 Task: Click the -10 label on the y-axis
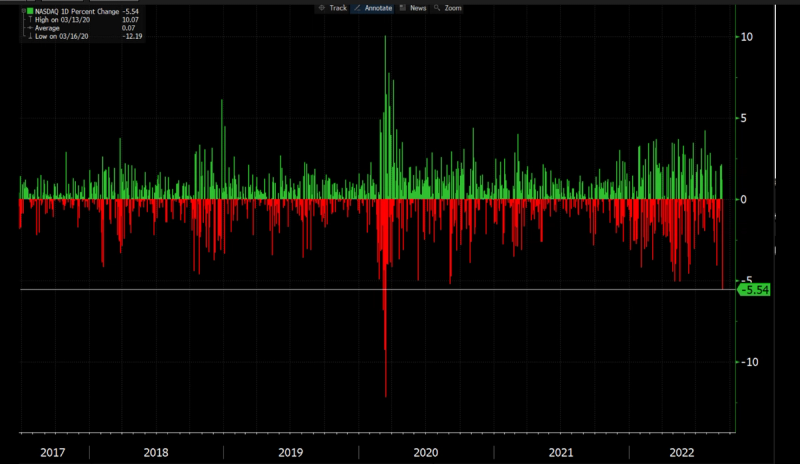(x=749, y=362)
